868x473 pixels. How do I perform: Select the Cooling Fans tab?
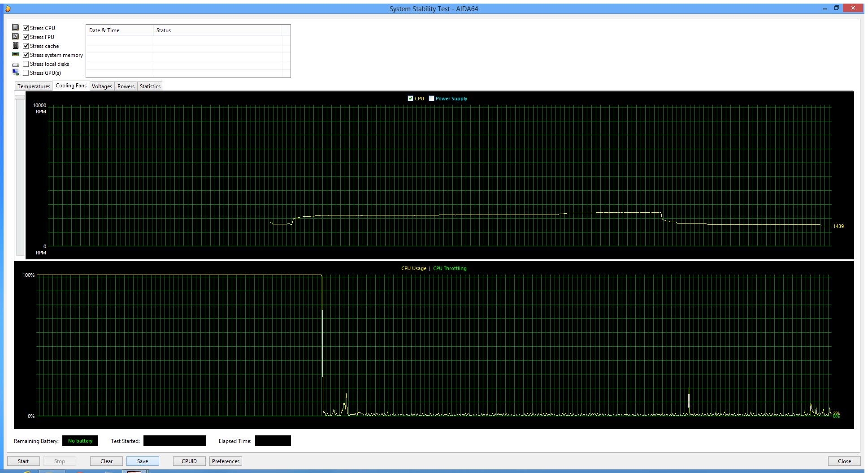(71, 86)
